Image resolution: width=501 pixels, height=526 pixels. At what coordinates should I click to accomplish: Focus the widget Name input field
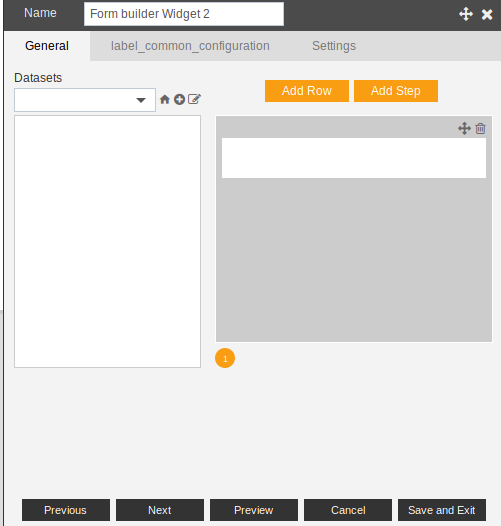(184, 14)
